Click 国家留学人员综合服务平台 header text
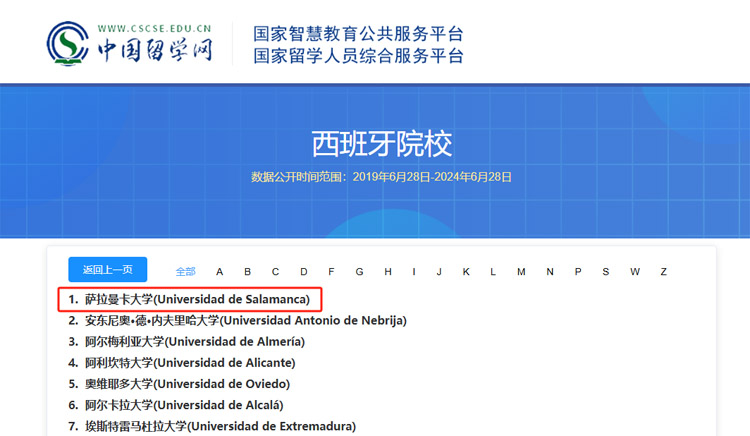Screen dimensions: 750x436 point(358,55)
